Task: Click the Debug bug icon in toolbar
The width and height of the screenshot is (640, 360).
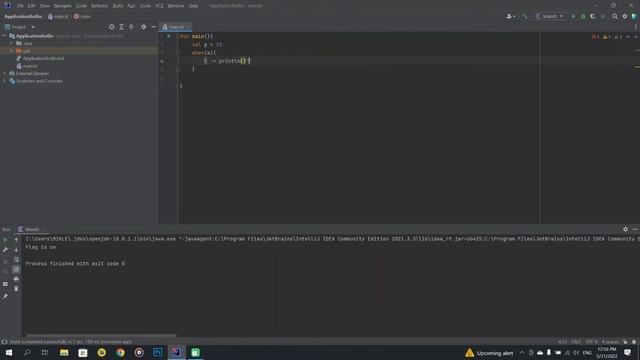Action: (583, 16)
